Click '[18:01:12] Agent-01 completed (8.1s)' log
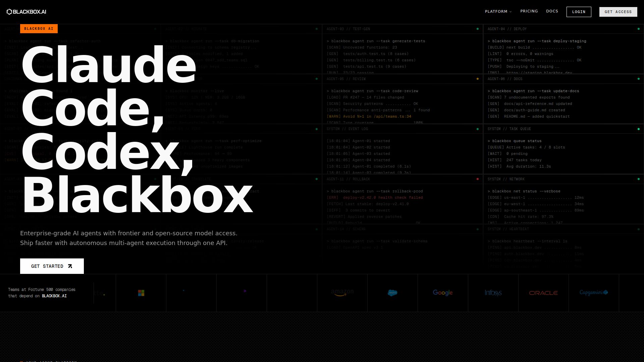Image resolution: width=644 pixels, height=362 pixels. pos(369,167)
